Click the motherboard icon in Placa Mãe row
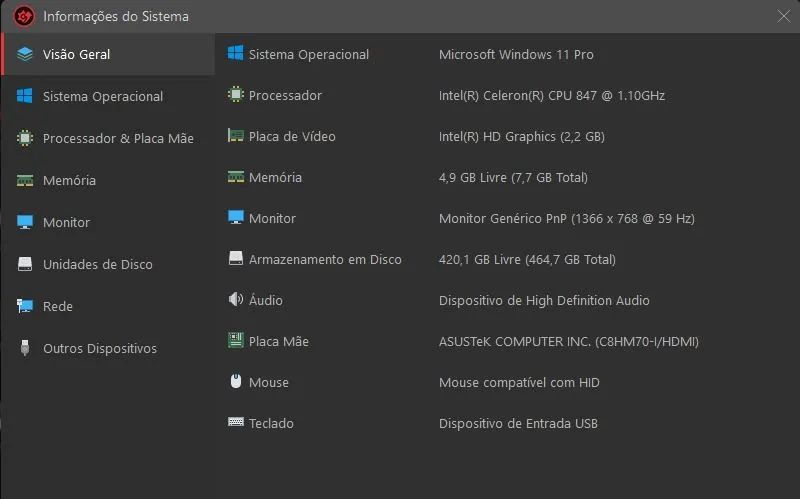 [235, 340]
